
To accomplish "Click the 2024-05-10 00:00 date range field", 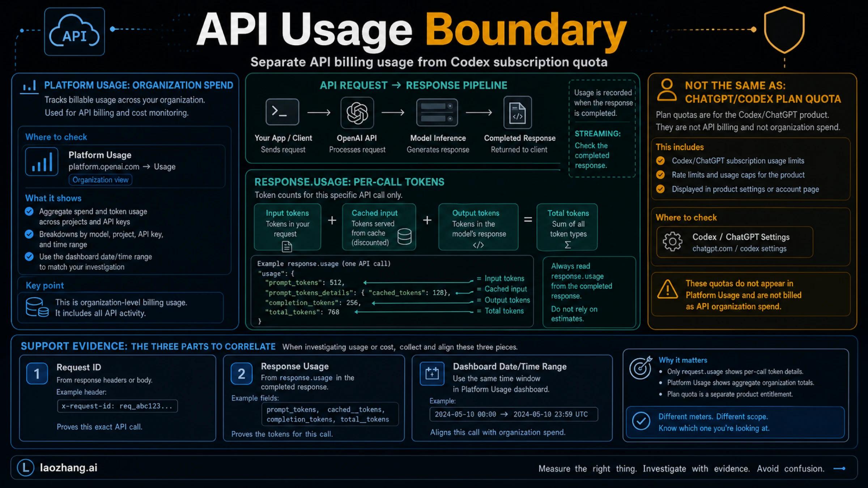I will coord(514,414).
